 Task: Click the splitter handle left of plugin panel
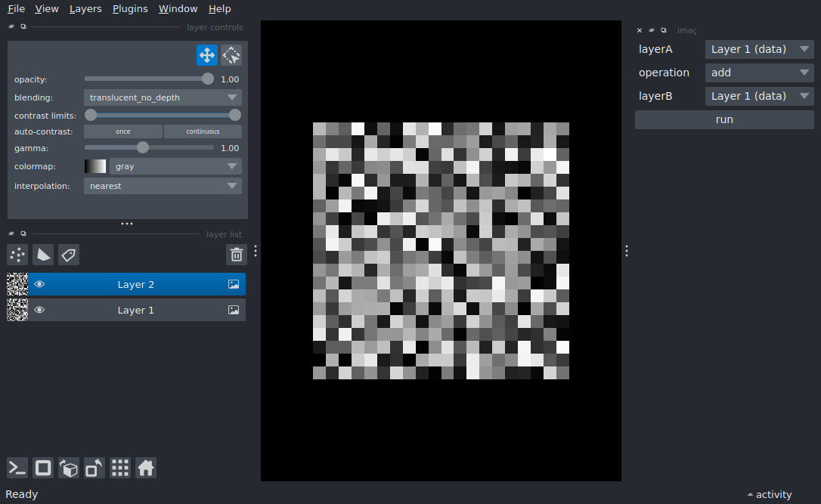click(x=626, y=251)
